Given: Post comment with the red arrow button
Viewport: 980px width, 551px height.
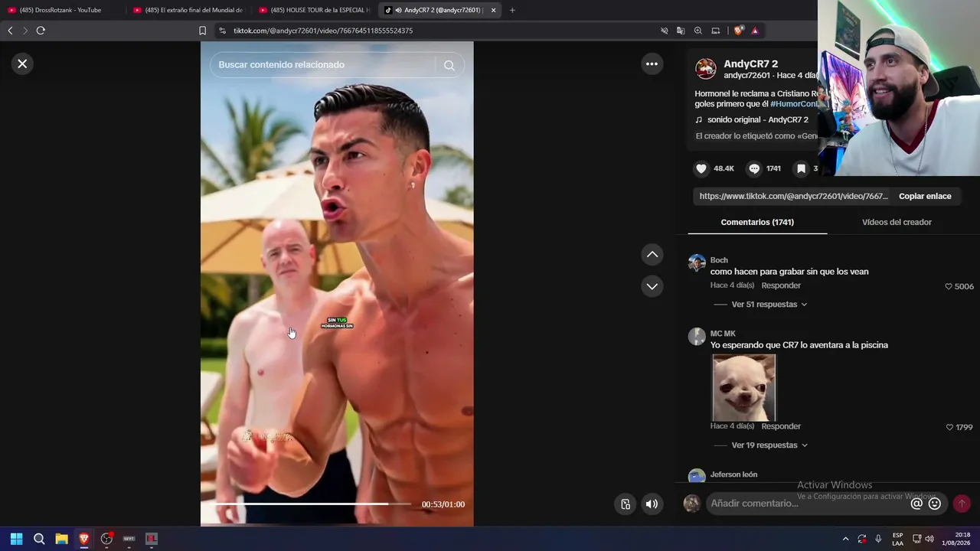Looking at the screenshot, I should [x=962, y=504].
